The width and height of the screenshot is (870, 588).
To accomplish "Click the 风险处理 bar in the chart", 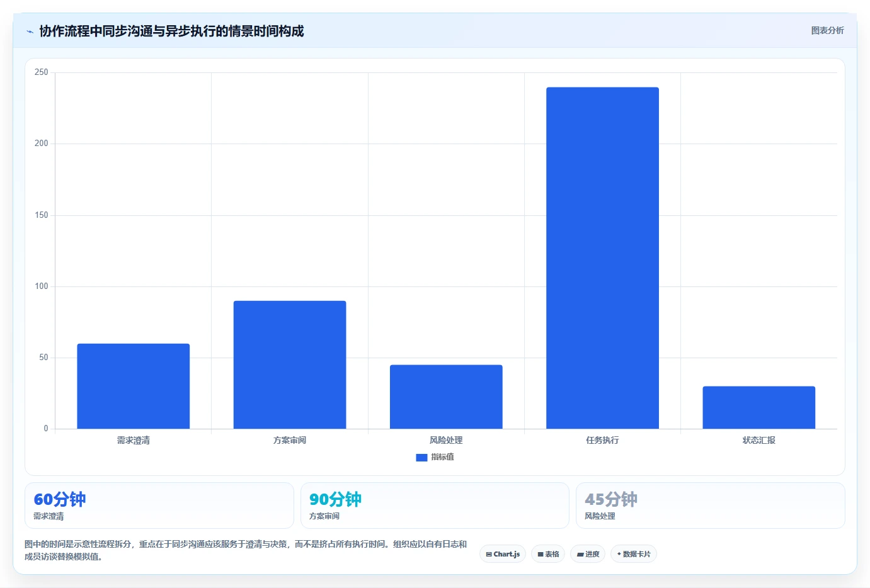I will point(446,397).
